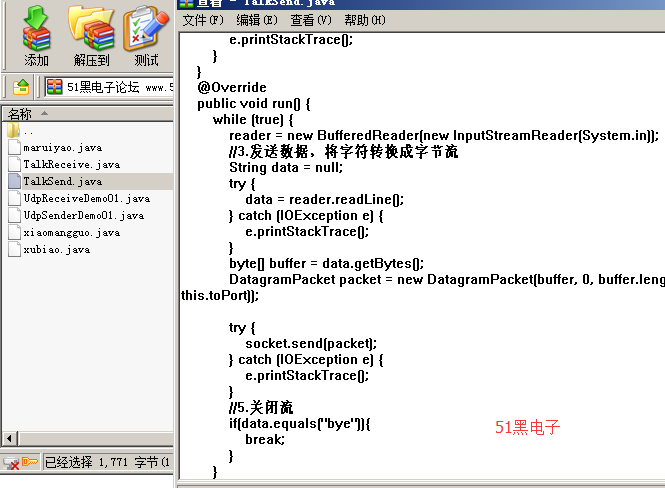The height and width of the screenshot is (488, 665).
Task: Click the '@Override' line in code
Action: point(232,87)
